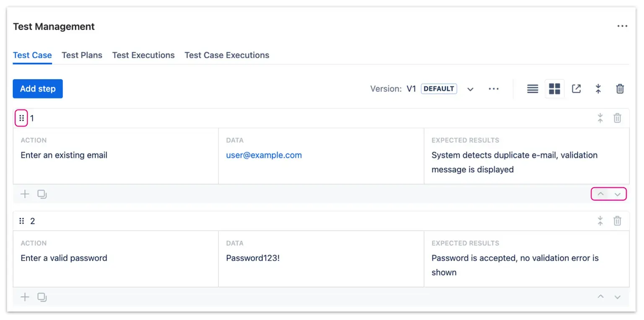Click the Add step button
This screenshot has width=644, height=320.
pyautogui.click(x=38, y=89)
